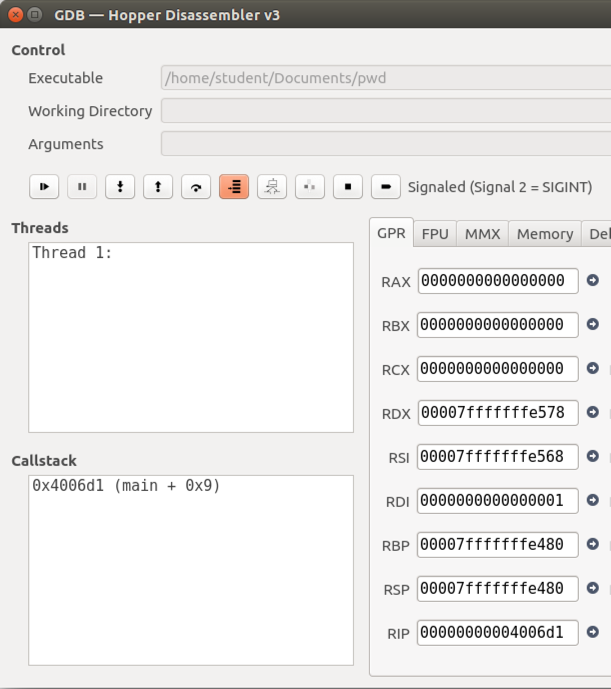This screenshot has width=611, height=689.
Task: Select Thread 1 in Threads list
Action: tap(73, 253)
